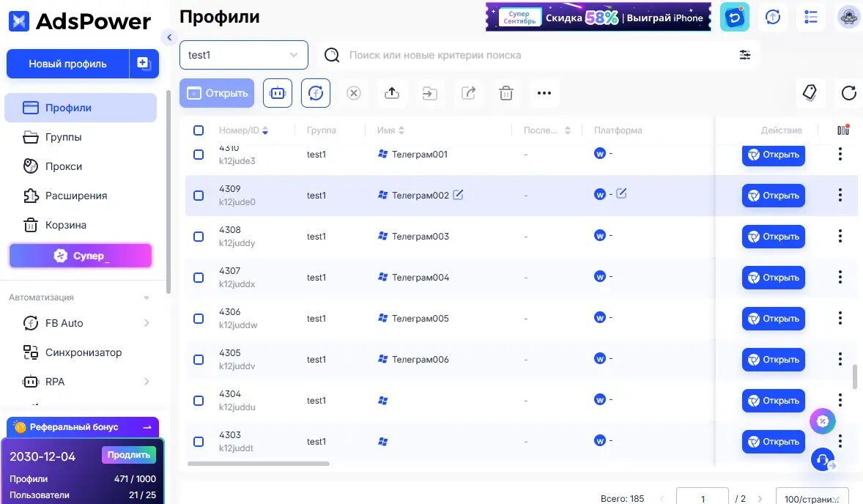Viewport: 863px width, 504px height.
Task: Collapse sidebar with the arrow button
Action: pyautogui.click(x=169, y=37)
